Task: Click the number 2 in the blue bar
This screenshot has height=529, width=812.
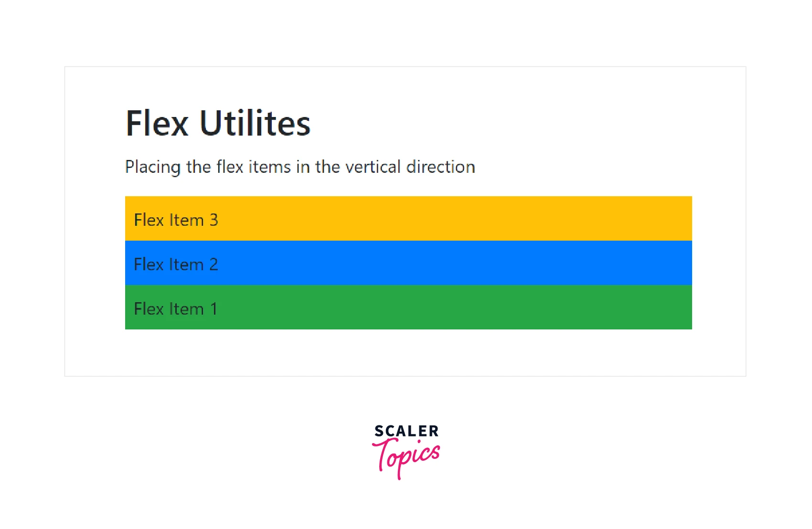Action: pos(214,264)
